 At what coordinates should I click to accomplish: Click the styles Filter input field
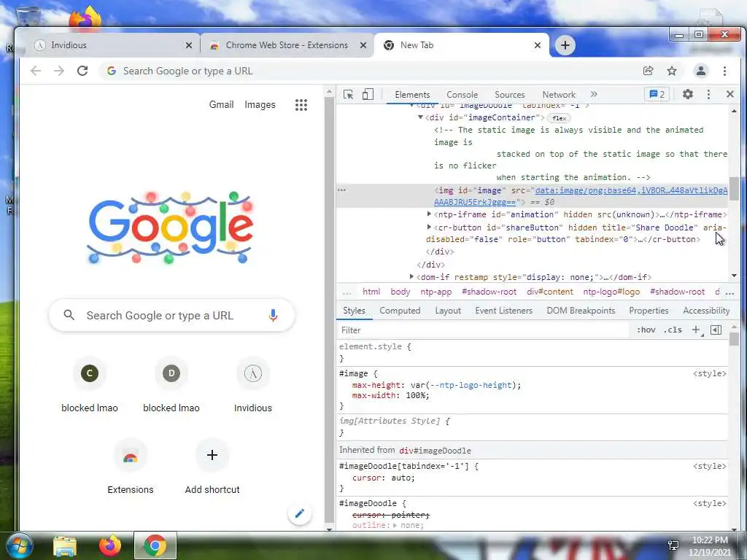(x=484, y=330)
